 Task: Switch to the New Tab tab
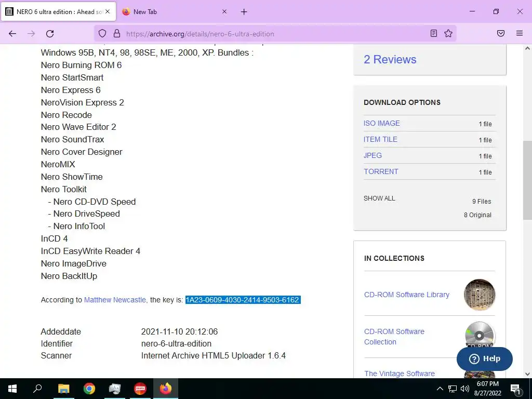pyautogui.click(x=175, y=12)
